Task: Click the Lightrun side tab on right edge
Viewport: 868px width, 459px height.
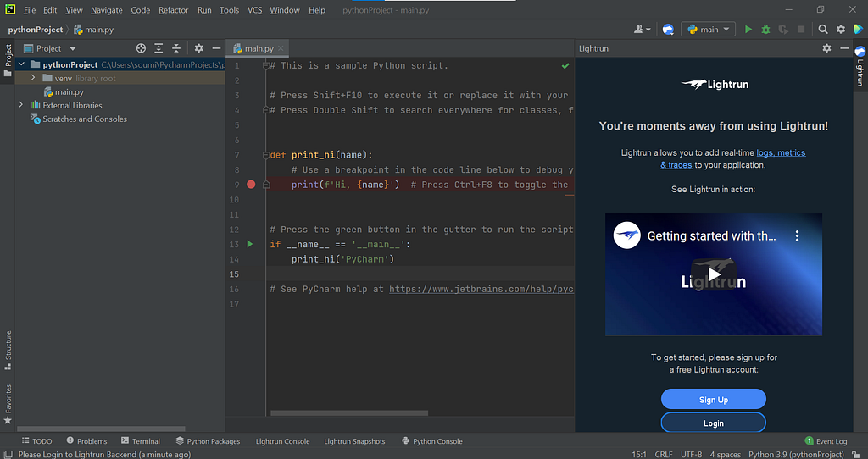Action: (x=860, y=66)
